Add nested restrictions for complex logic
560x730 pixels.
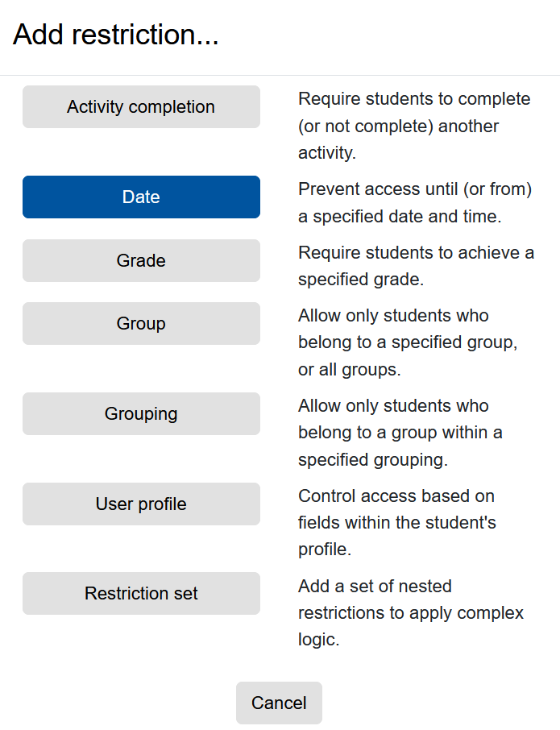[141, 593]
